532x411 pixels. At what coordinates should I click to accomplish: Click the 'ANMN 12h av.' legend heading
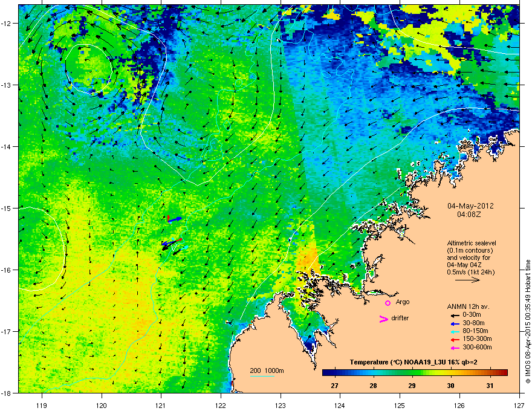pos(468,306)
